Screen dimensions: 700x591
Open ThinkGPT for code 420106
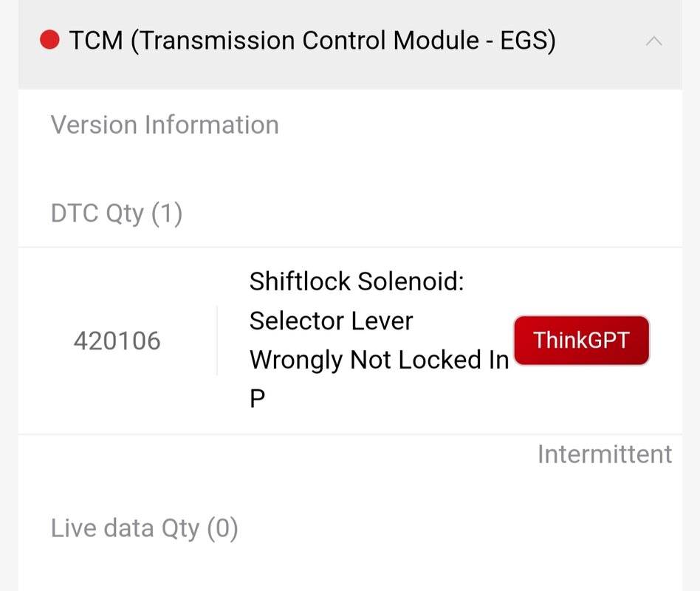coord(581,341)
